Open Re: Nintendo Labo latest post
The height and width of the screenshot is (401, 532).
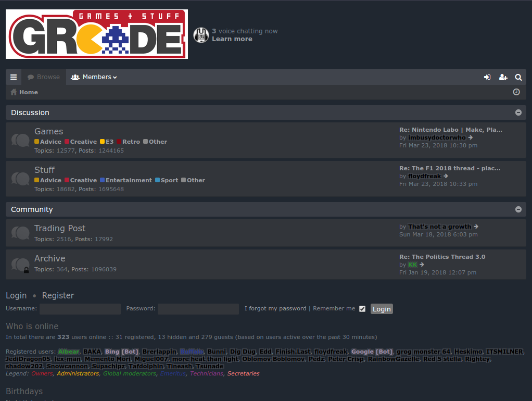click(x=451, y=130)
